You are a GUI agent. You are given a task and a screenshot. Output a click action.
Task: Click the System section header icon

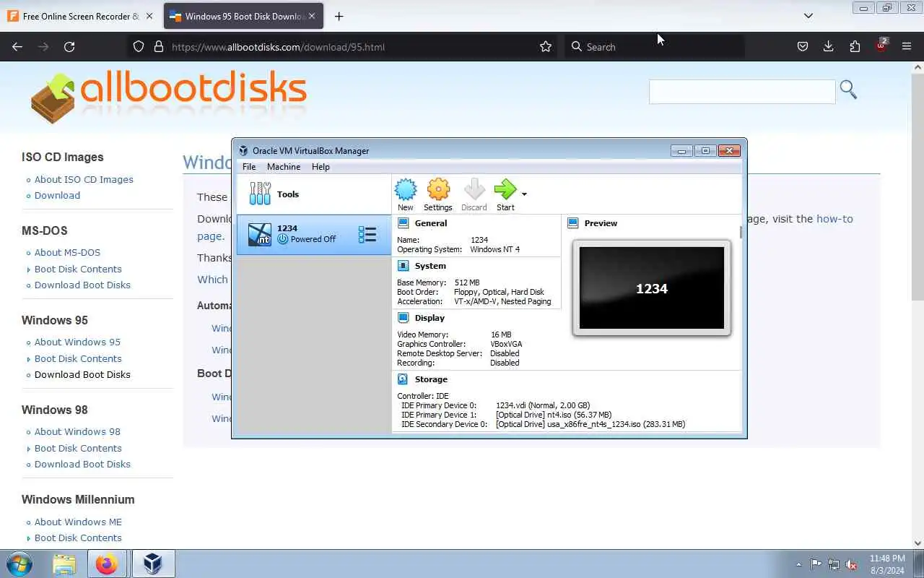[x=403, y=266]
